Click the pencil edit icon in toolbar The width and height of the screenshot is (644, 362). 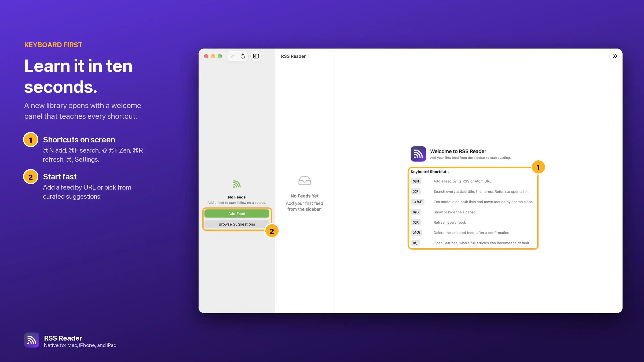pos(232,56)
